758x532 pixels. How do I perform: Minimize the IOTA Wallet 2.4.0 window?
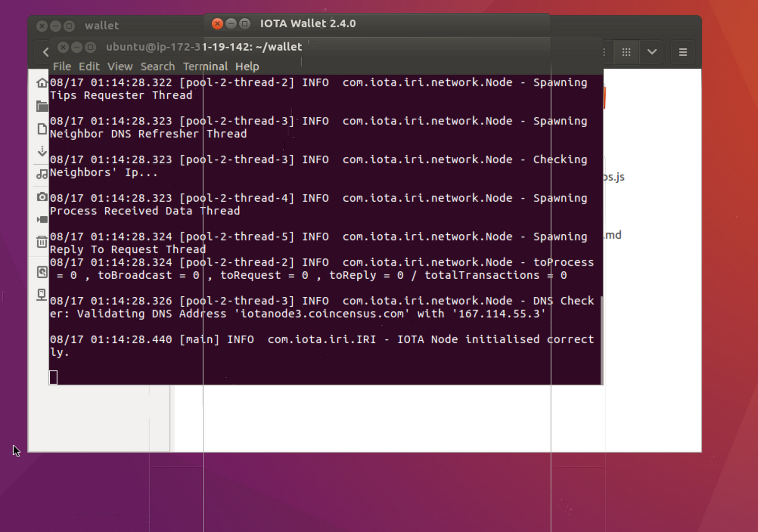point(231,24)
